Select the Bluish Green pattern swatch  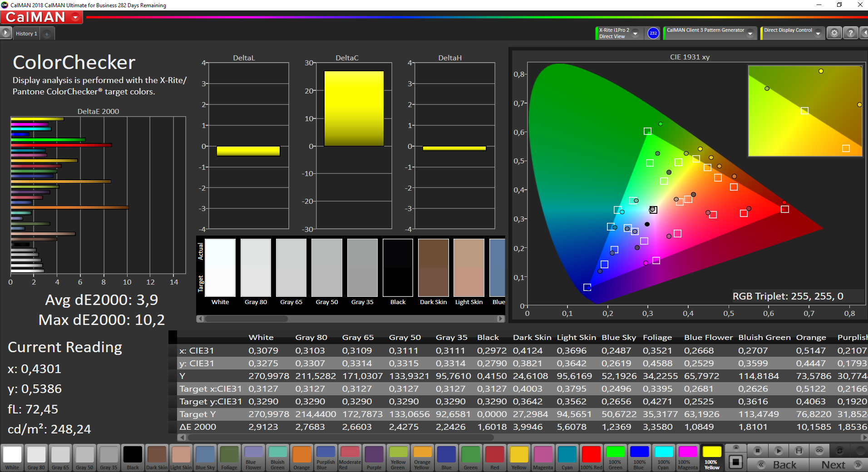277,457
